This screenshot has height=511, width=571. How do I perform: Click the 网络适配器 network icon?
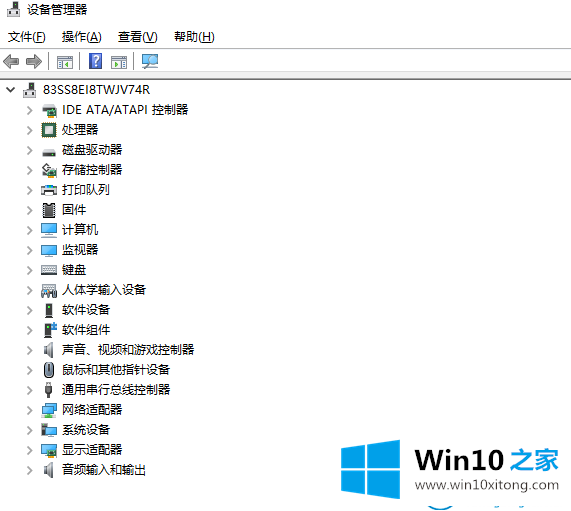(x=49, y=410)
